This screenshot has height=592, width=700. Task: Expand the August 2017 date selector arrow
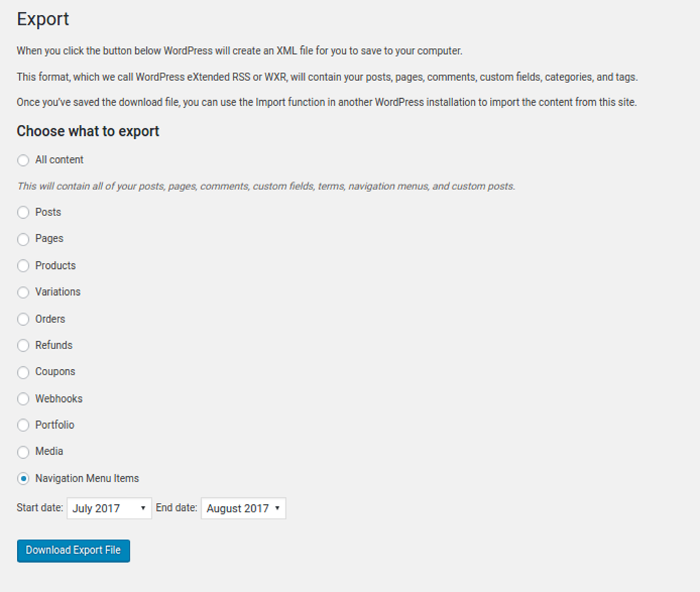[x=277, y=508]
